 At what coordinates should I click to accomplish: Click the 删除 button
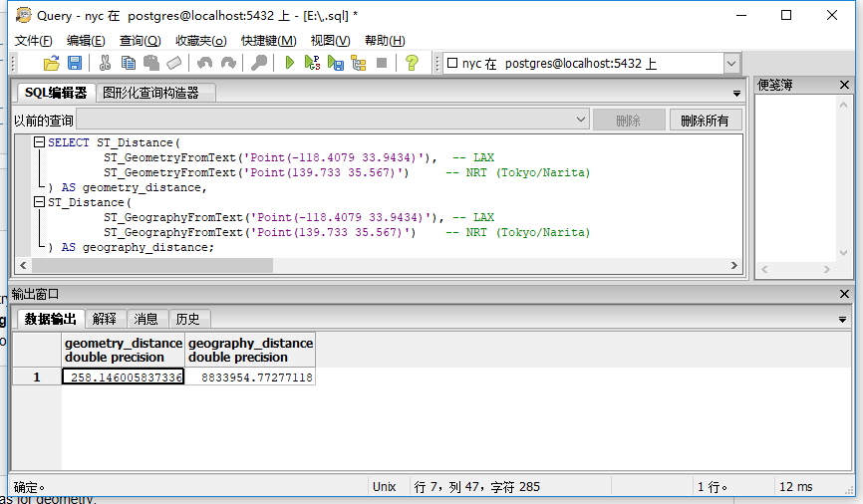tap(629, 120)
